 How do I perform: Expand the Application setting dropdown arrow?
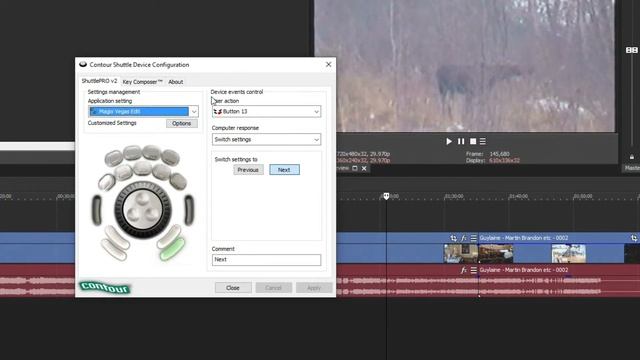(x=194, y=111)
